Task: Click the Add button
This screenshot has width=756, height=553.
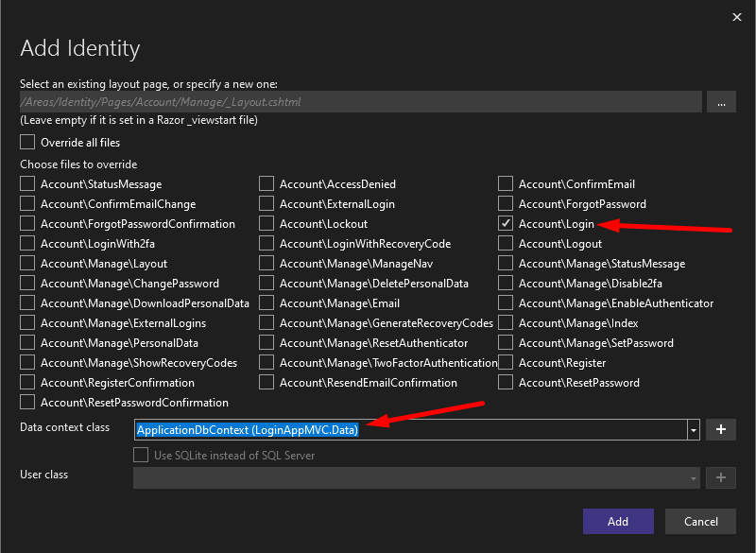Action: tap(618, 521)
